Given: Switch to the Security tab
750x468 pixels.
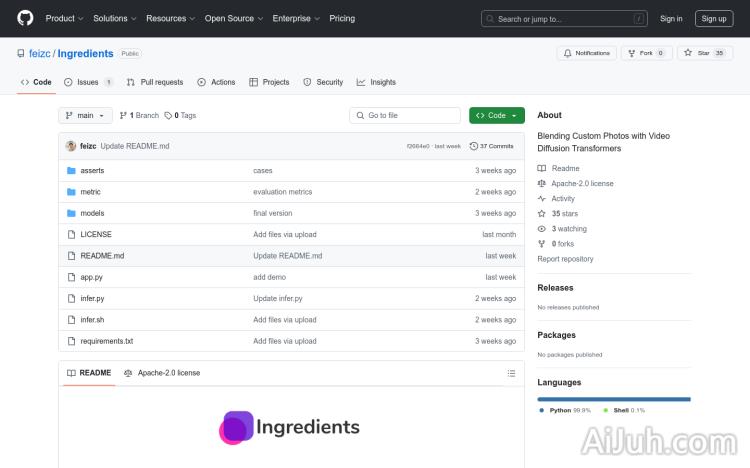Looking at the screenshot, I should (323, 82).
